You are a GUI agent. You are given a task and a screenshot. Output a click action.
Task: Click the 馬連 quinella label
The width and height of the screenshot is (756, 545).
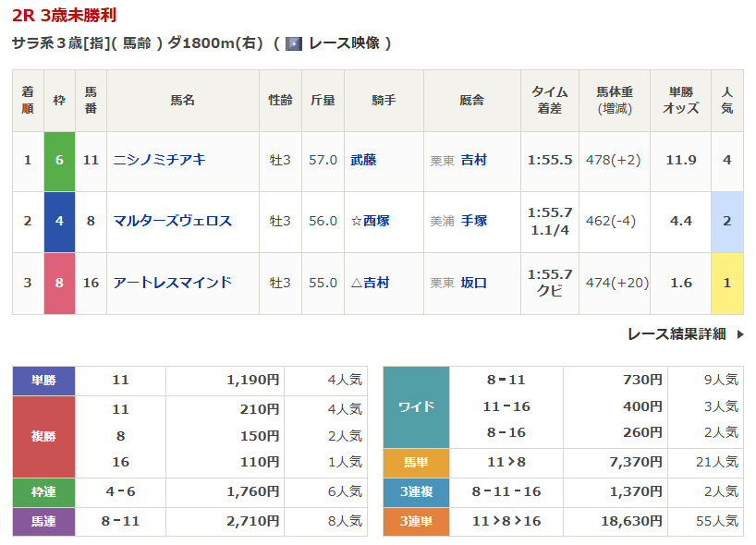click(43, 522)
